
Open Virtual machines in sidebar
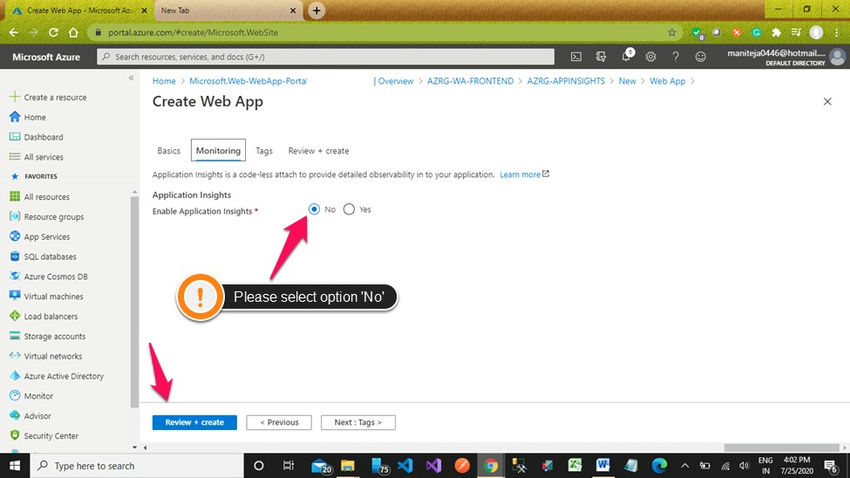[53, 296]
